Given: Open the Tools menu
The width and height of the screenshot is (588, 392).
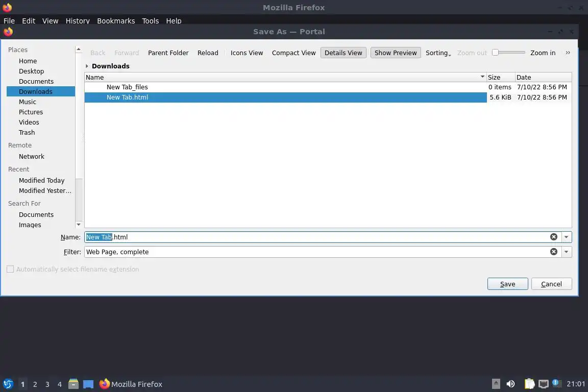Looking at the screenshot, I should click(151, 21).
